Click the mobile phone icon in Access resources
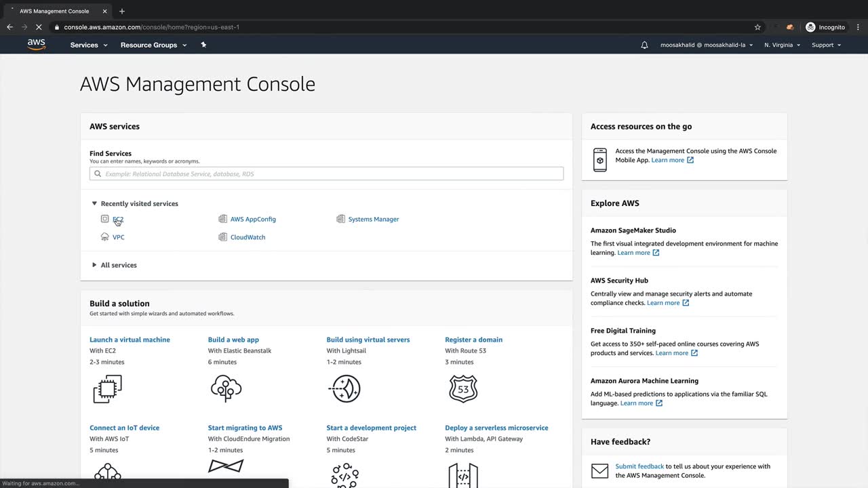The width and height of the screenshot is (868, 488). pyautogui.click(x=600, y=160)
